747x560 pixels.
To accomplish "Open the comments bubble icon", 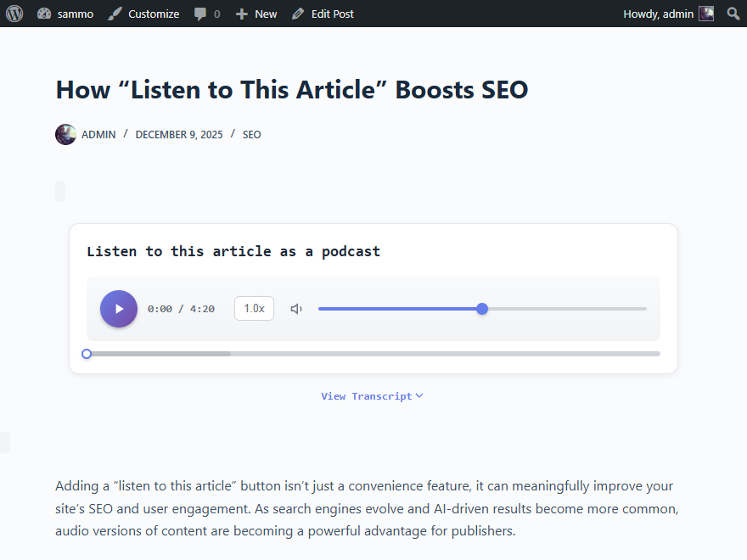I will point(206,14).
